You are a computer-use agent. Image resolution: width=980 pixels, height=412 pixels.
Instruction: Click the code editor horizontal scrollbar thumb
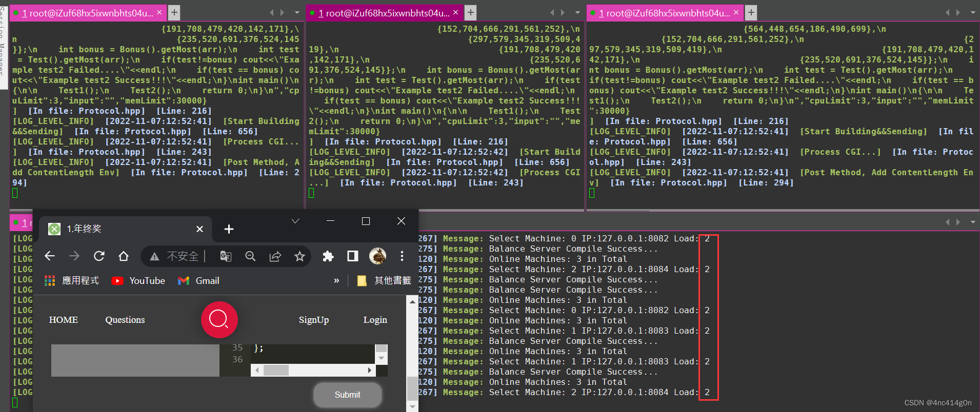point(276,370)
